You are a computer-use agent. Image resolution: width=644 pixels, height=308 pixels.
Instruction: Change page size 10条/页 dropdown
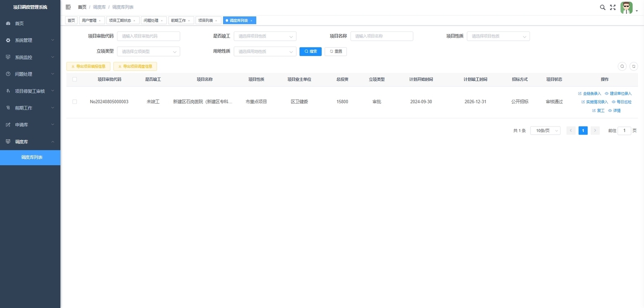[545, 131]
